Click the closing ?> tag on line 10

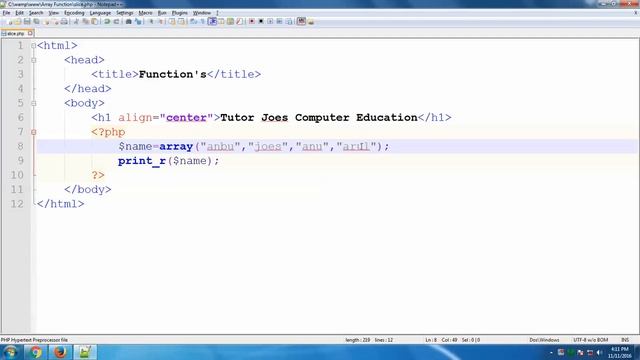tap(98, 175)
